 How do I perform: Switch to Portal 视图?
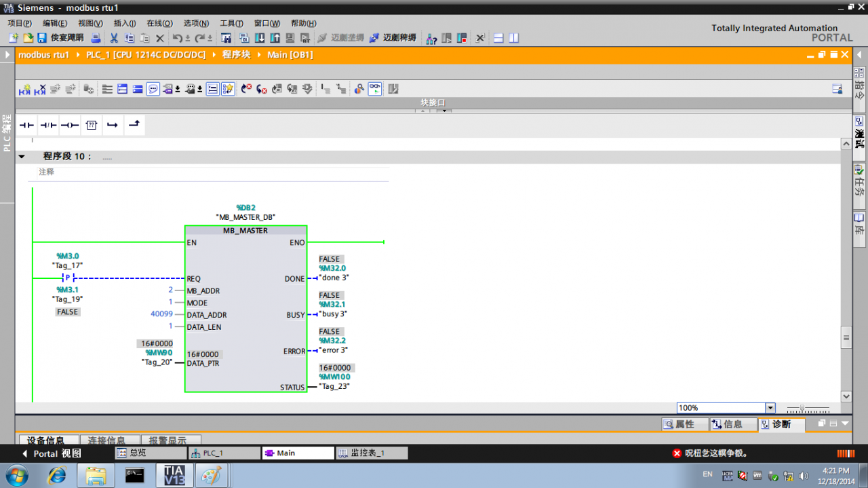tap(52, 453)
